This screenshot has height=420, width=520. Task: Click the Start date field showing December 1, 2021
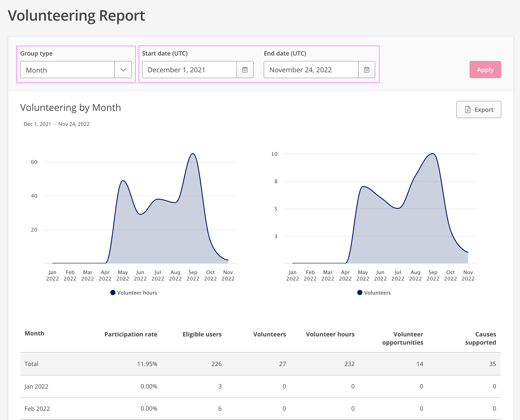[189, 70]
